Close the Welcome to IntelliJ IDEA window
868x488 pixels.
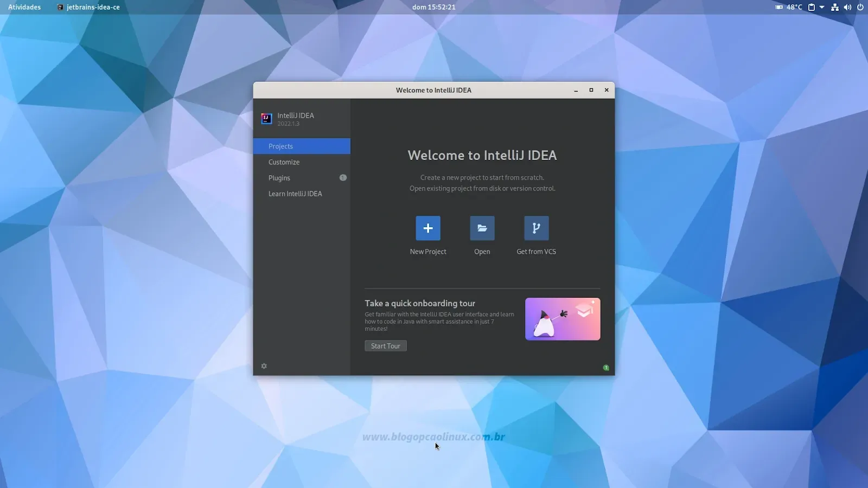point(607,91)
